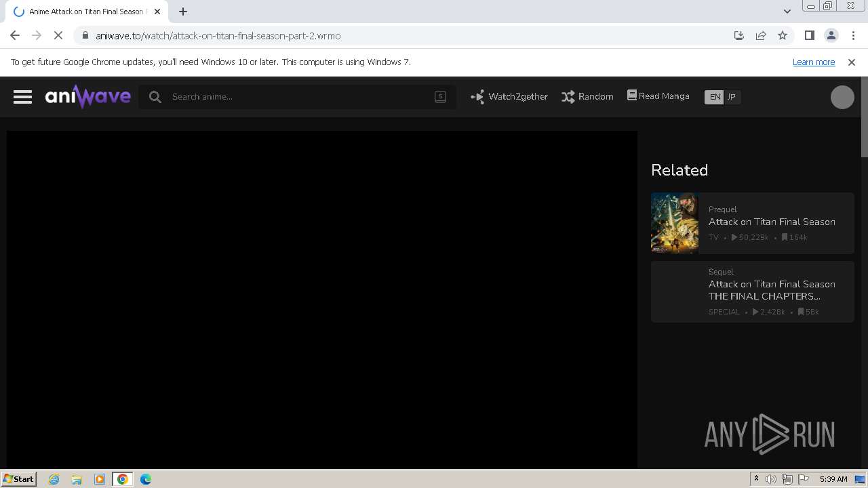This screenshot has height=488, width=868.
Task: Open the Chrome three-dot menu
Action: pyautogui.click(x=853, y=35)
